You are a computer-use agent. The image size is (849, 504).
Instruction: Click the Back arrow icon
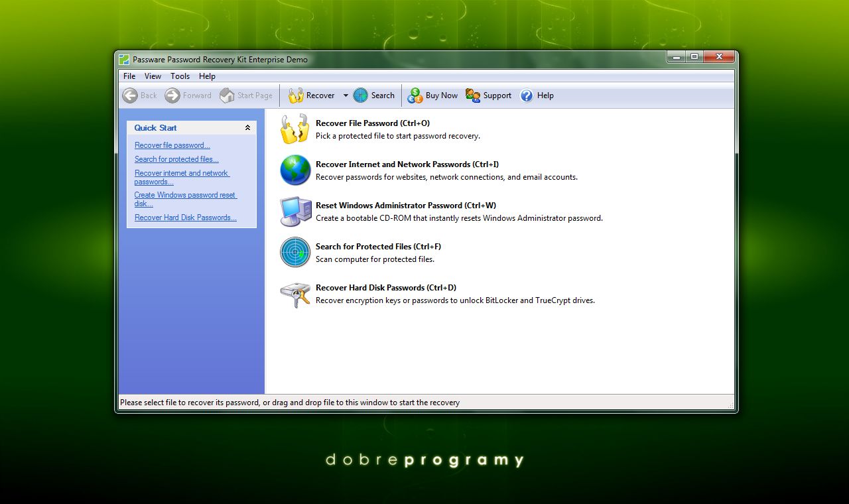point(130,95)
